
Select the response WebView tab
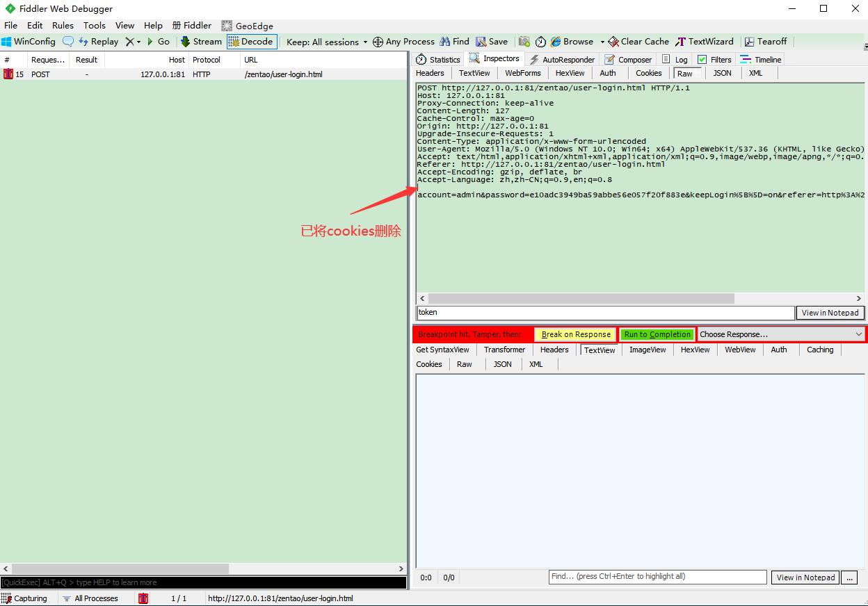pos(740,350)
